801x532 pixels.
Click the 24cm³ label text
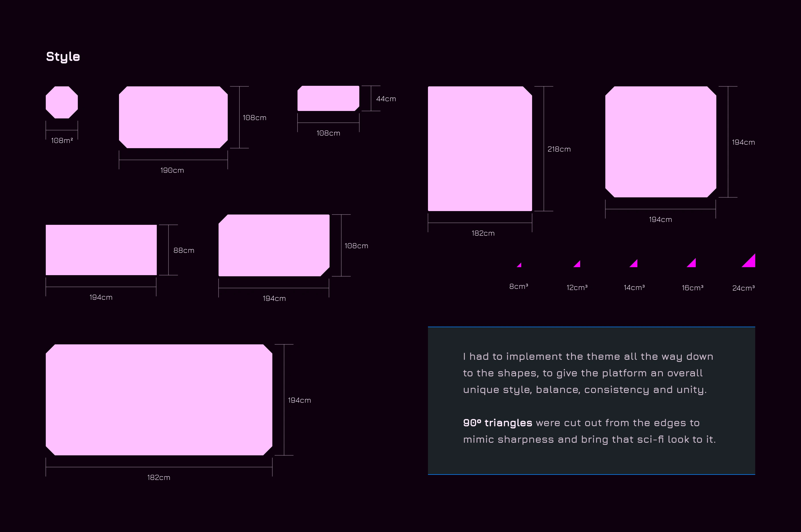[x=743, y=288]
